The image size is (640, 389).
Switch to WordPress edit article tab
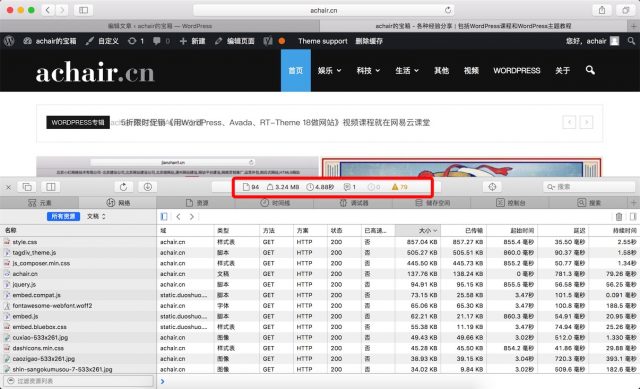[x=160, y=26]
